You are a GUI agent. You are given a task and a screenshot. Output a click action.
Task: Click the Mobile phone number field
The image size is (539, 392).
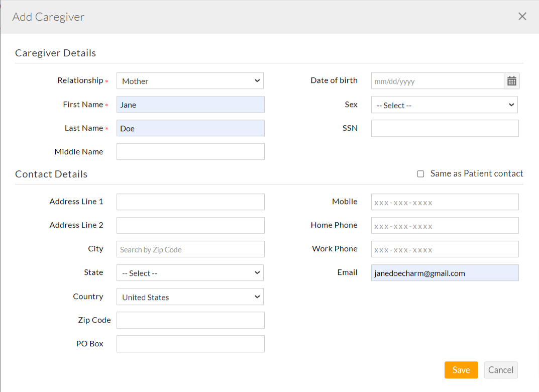[x=445, y=202]
